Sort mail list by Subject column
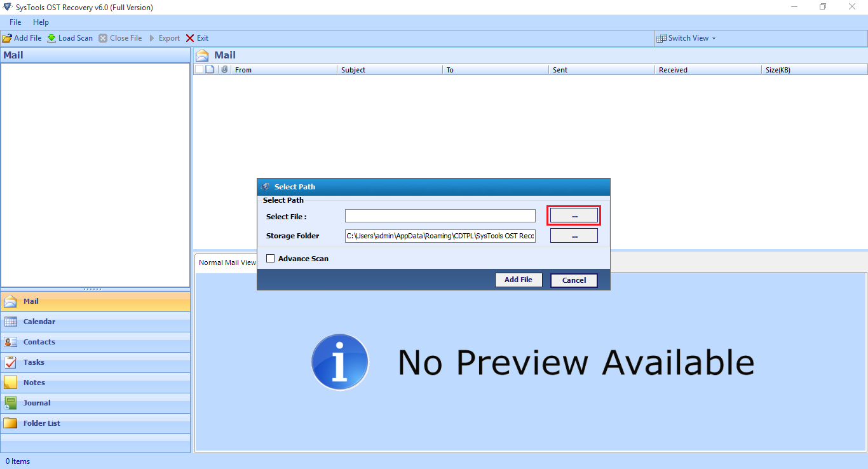 pos(390,70)
